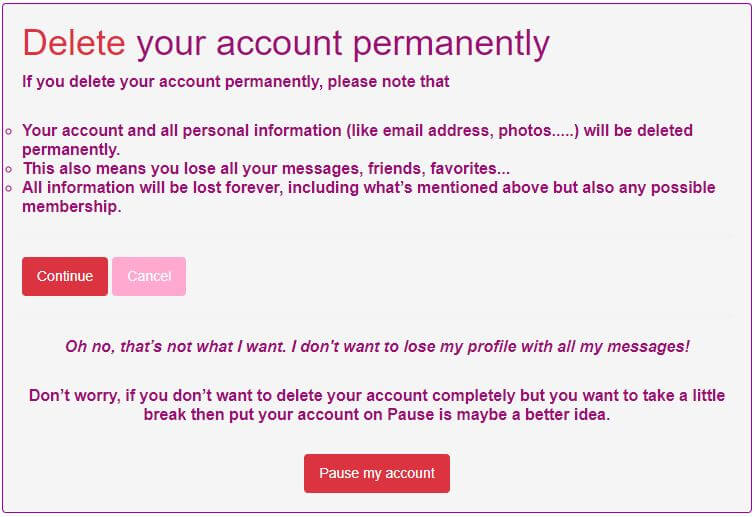Click the word "membership." ending the third bullet
Screen dimensions: 755x517
click(x=72, y=207)
